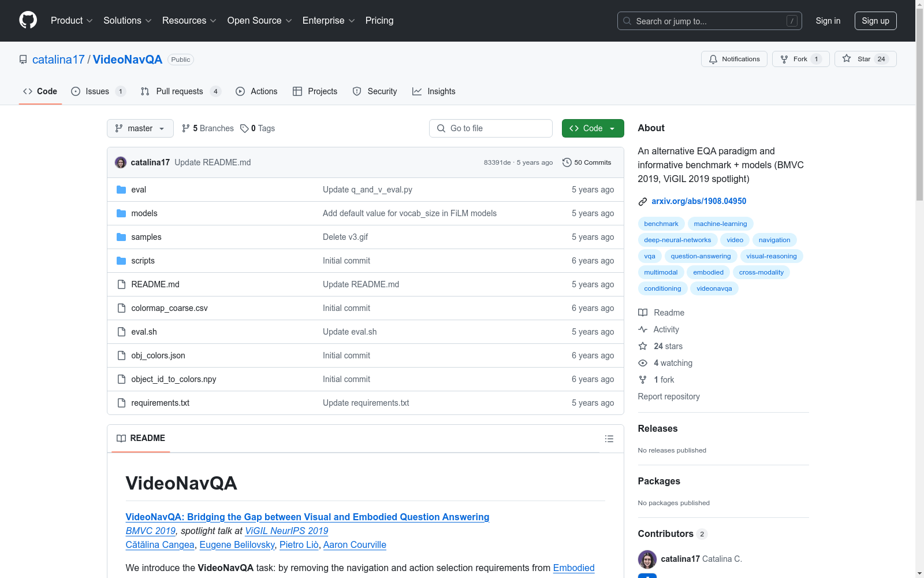
Task: Click the deep-neural-networks topic tag
Action: click(x=677, y=240)
